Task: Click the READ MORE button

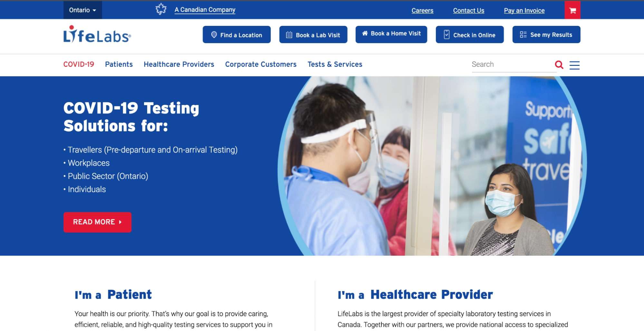Action: click(97, 222)
